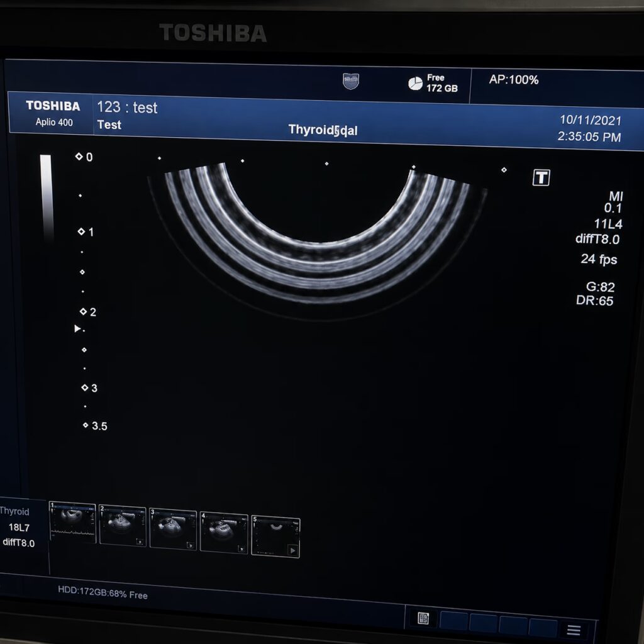Click the keypad grid icon in the bottom bar
Viewport: 644px width, 644px height.
423,618
